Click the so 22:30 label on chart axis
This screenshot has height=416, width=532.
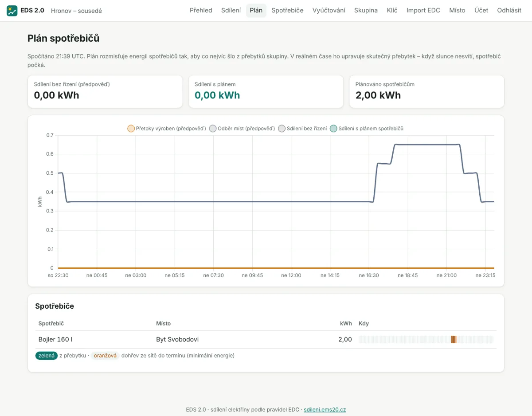click(58, 275)
